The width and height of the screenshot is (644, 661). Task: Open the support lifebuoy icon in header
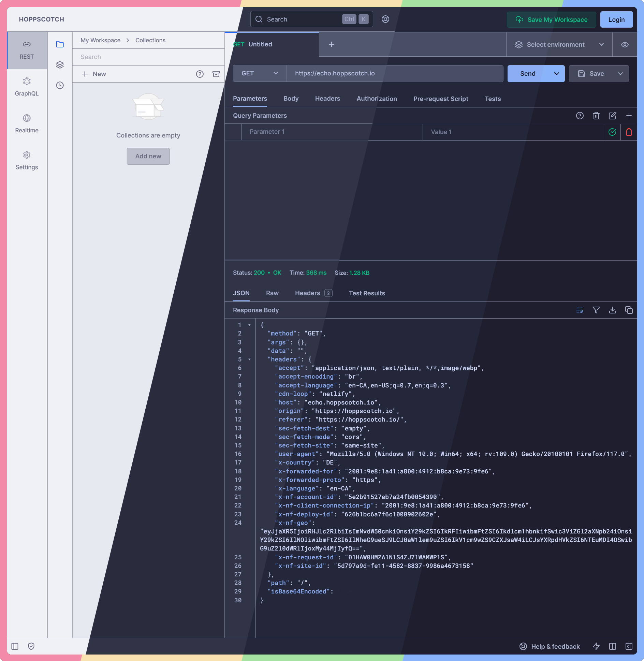click(x=385, y=19)
